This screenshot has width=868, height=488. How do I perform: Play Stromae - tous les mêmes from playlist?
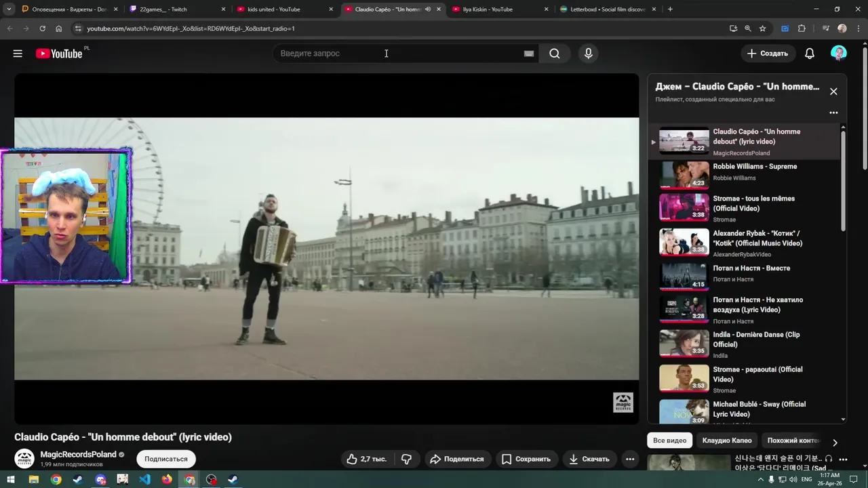coord(744,208)
